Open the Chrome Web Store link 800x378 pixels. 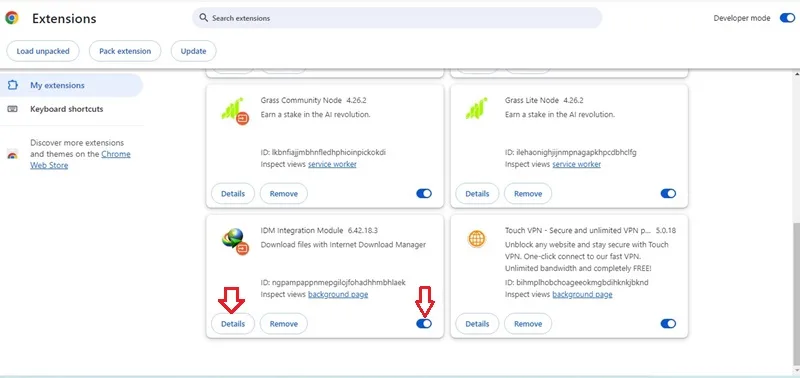pos(80,160)
